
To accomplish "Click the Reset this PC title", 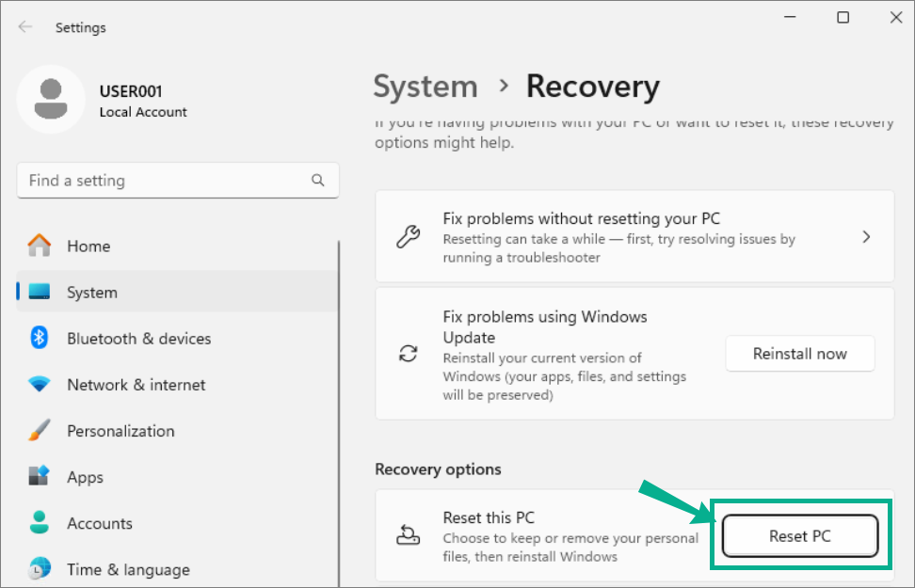I will 489,517.
